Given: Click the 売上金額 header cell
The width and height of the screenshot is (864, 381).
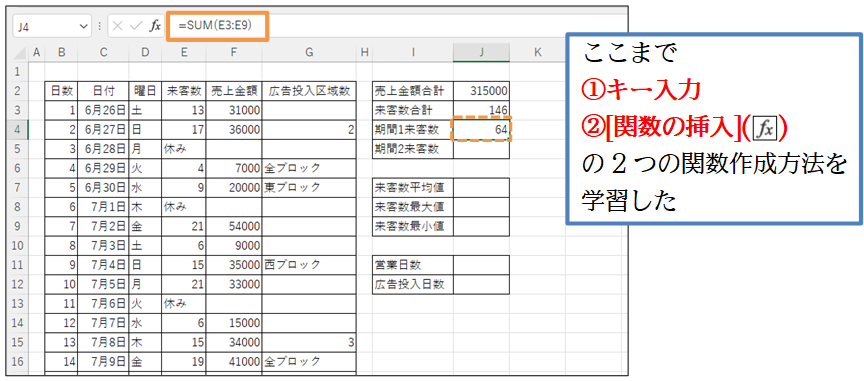Looking at the screenshot, I should (234, 92).
